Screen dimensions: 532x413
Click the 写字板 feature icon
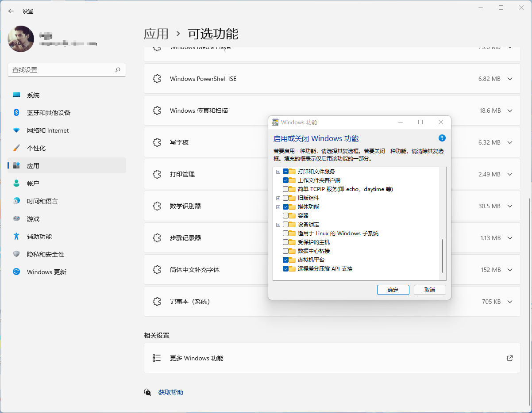[157, 142]
